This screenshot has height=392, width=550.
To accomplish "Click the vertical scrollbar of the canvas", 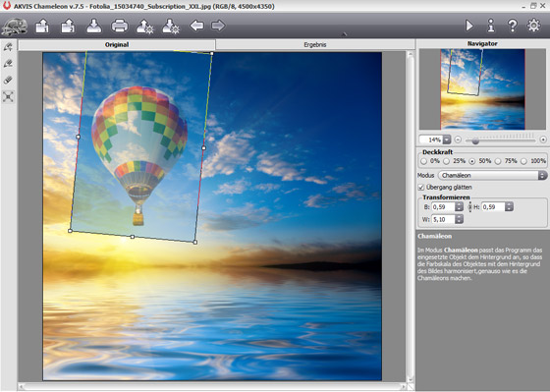I will coord(411,216).
